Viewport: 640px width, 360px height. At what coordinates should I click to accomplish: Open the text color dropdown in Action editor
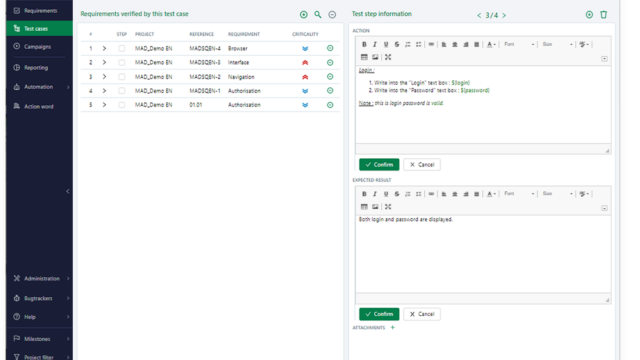click(x=491, y=44)
